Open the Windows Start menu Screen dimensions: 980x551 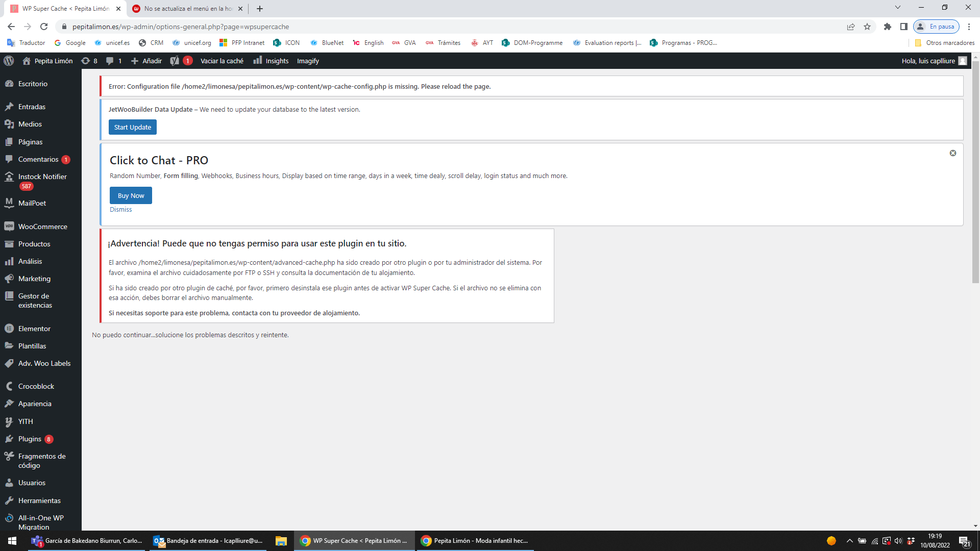12,541
